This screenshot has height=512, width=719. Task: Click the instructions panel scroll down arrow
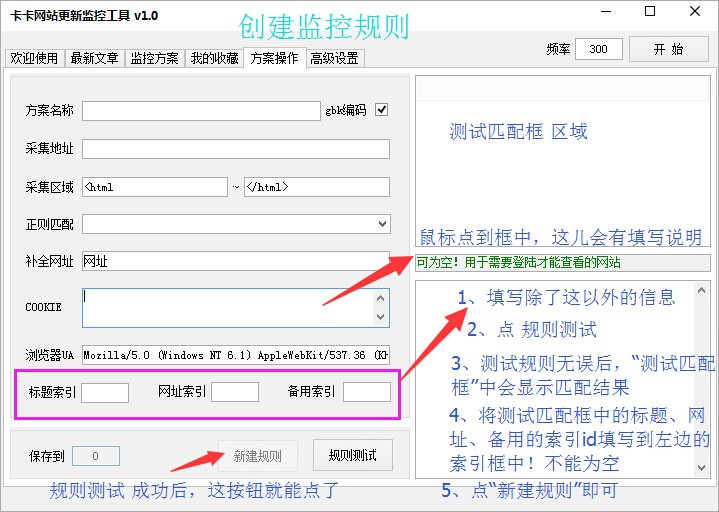point(701,468)
